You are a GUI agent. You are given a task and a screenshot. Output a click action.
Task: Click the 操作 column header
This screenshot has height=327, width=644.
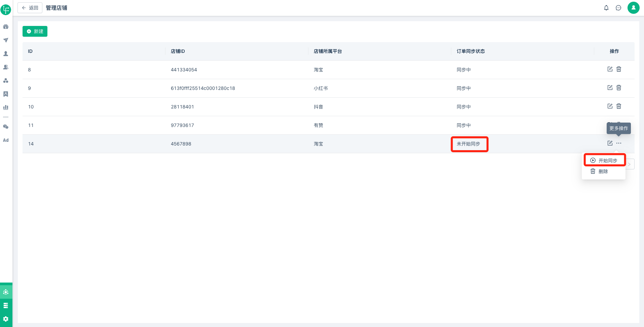pos(614,51)
